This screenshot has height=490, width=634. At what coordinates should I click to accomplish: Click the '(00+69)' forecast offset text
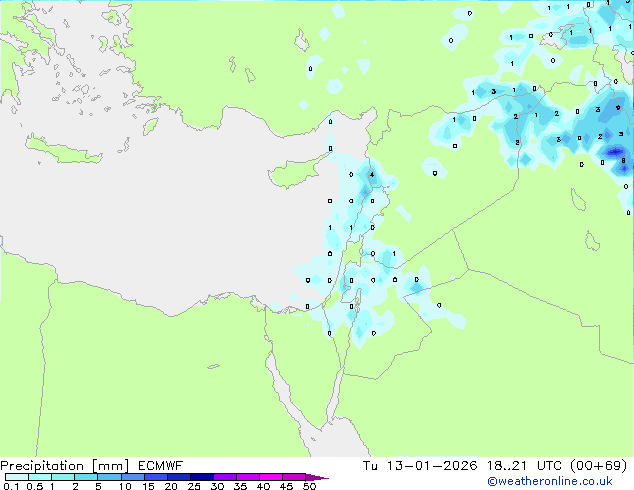tap(599, 466)
